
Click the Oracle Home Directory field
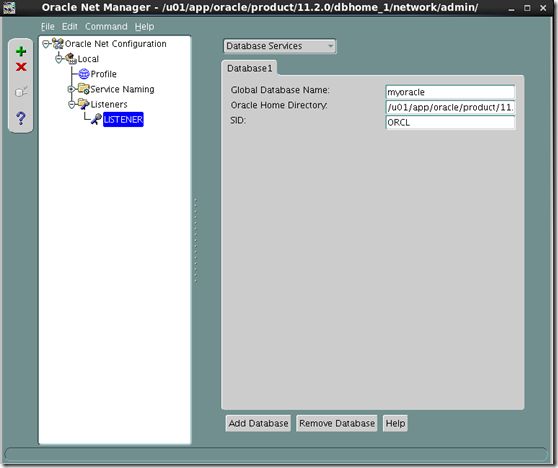click(x=450, y=107)
